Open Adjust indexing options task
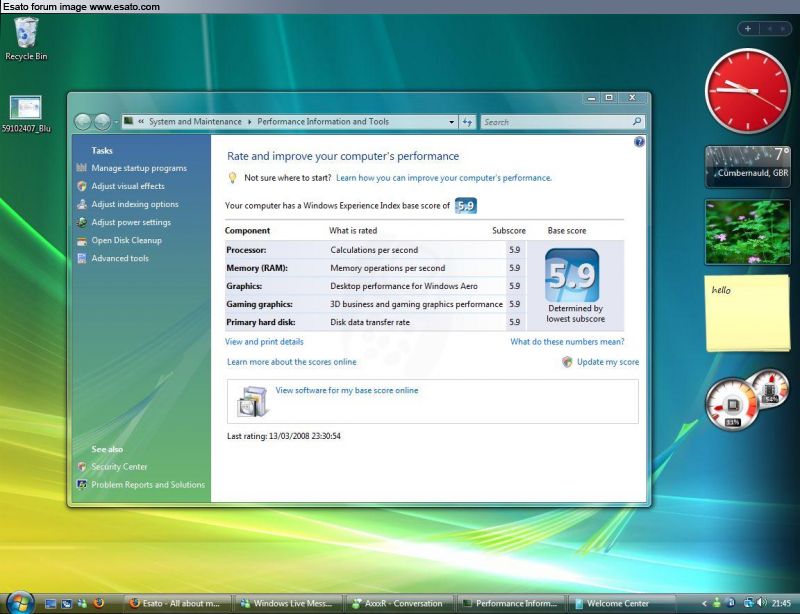Viewport: 800px width, 614px height. point(135,204)
